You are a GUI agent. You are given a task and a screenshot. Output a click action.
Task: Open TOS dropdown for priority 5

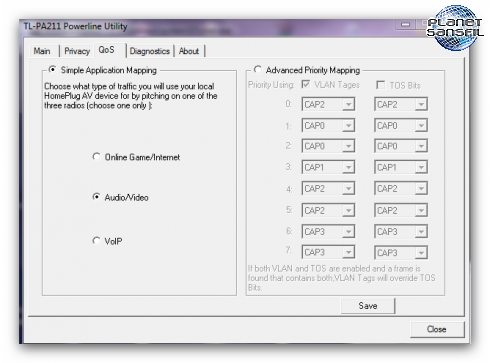click(401, 210)
